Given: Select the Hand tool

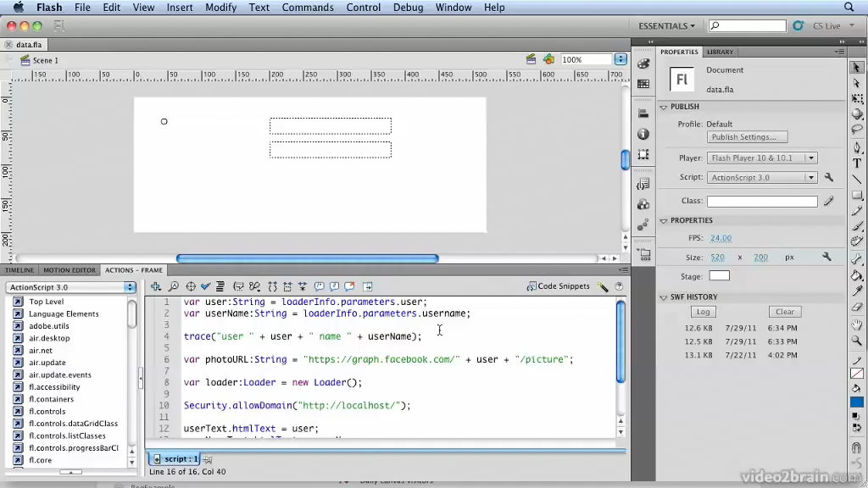Looking at the screenshot, I should [x=857, y=324].
